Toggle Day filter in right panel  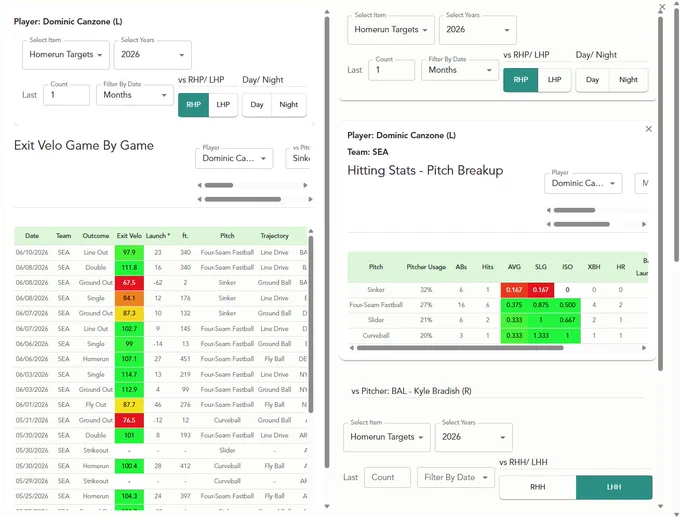(592, 80)
